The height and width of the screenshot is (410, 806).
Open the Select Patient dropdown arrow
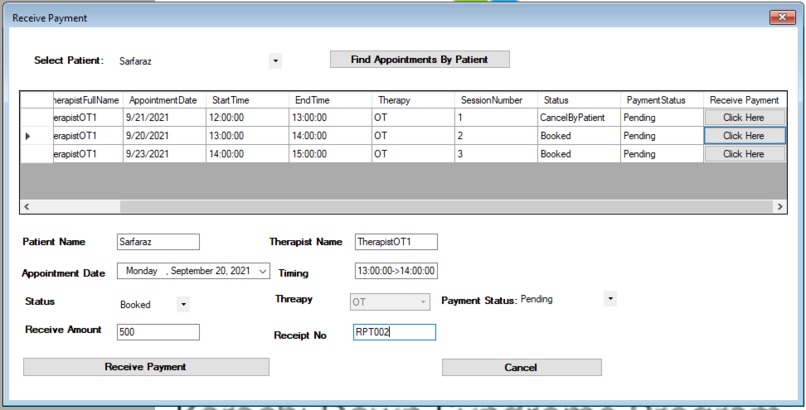click(275, 61)
